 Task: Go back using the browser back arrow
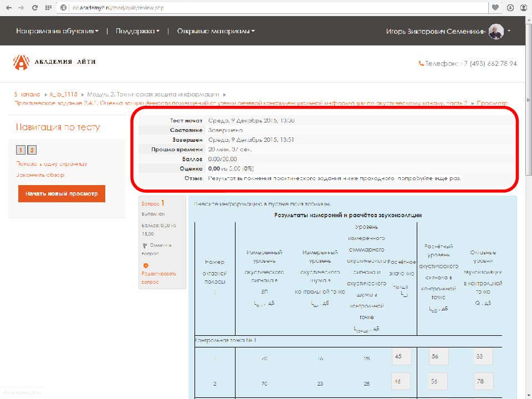[8, 8]
